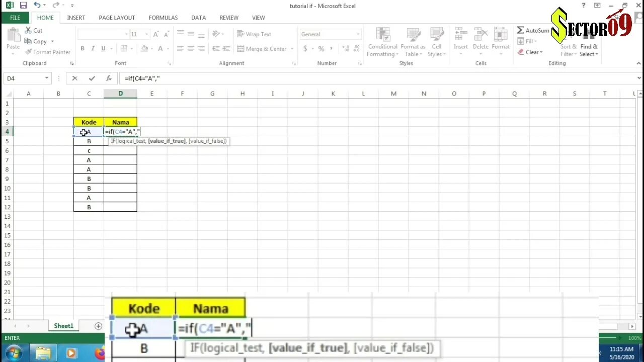Expand the Copy options arrow
The width and height of the screenshot is (644, 362).
(x=52, y=42)
